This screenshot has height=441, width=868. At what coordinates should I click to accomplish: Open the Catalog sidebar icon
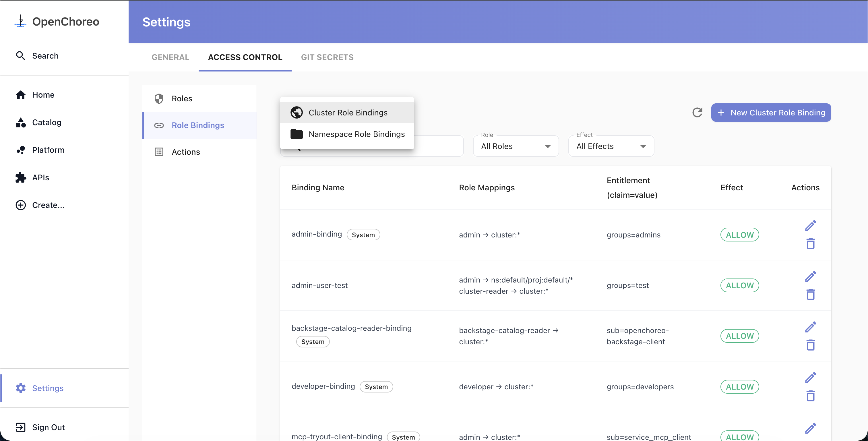coord(21,122)
